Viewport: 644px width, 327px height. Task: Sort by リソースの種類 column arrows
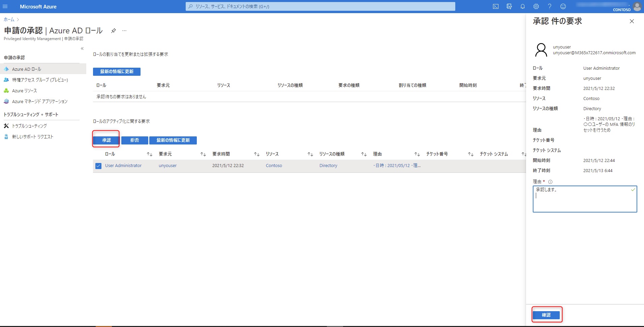pos(364,154)
